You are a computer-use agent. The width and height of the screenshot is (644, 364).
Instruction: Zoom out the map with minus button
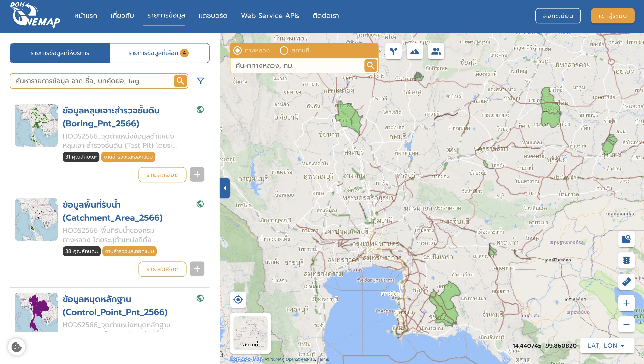pos(626,324)
